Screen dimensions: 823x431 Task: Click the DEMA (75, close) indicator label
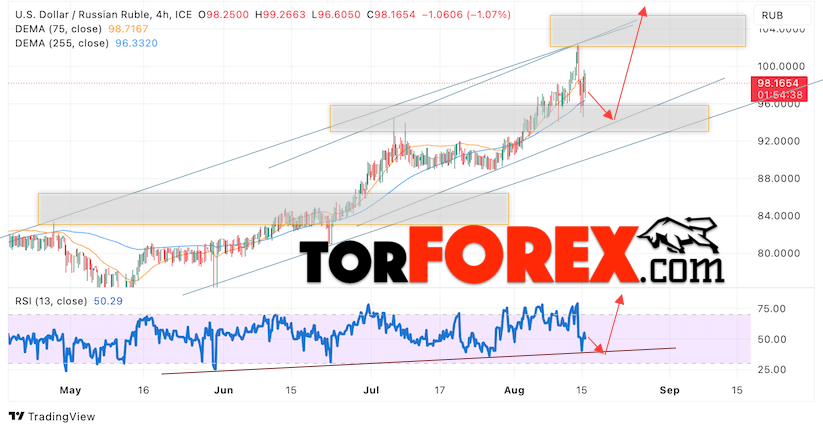click(58, 29)
